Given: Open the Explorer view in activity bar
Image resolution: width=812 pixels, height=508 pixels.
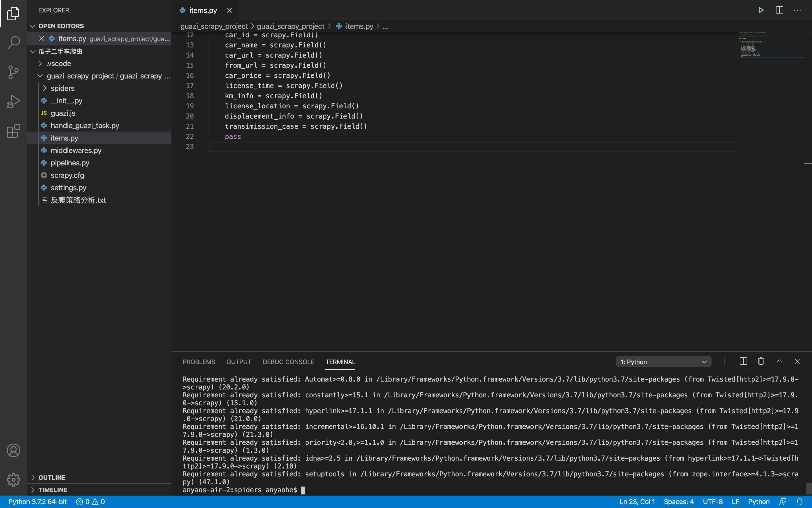Looking at the screenshot, I should [x=14, y=14].
